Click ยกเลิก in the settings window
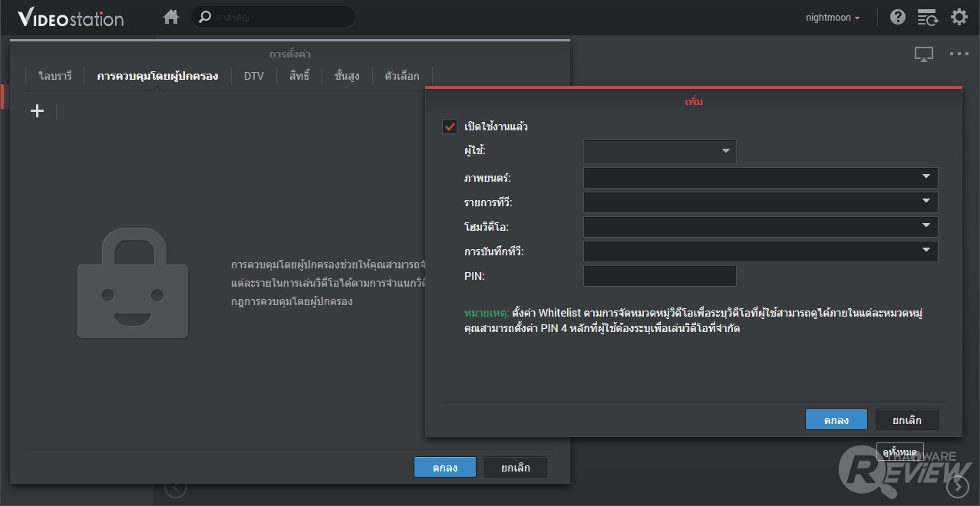This screenshot has width=980, height=506. pos(516,468)
